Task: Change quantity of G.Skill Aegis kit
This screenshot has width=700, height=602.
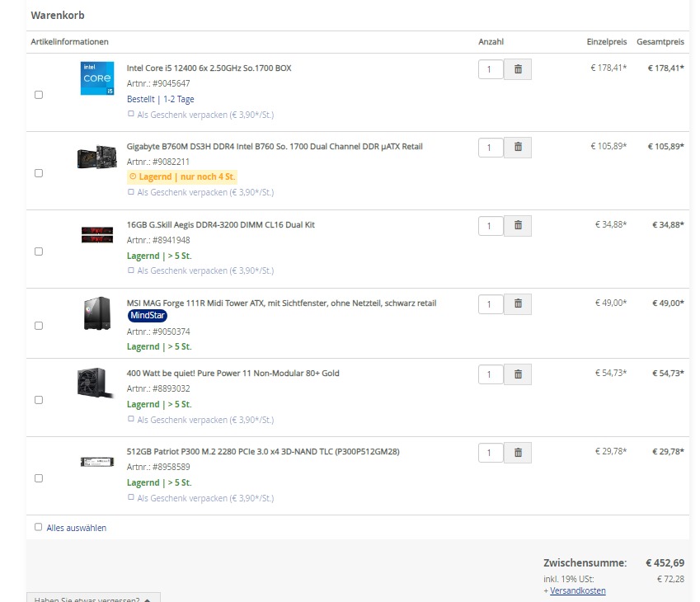Action: [x=491, y=226]
